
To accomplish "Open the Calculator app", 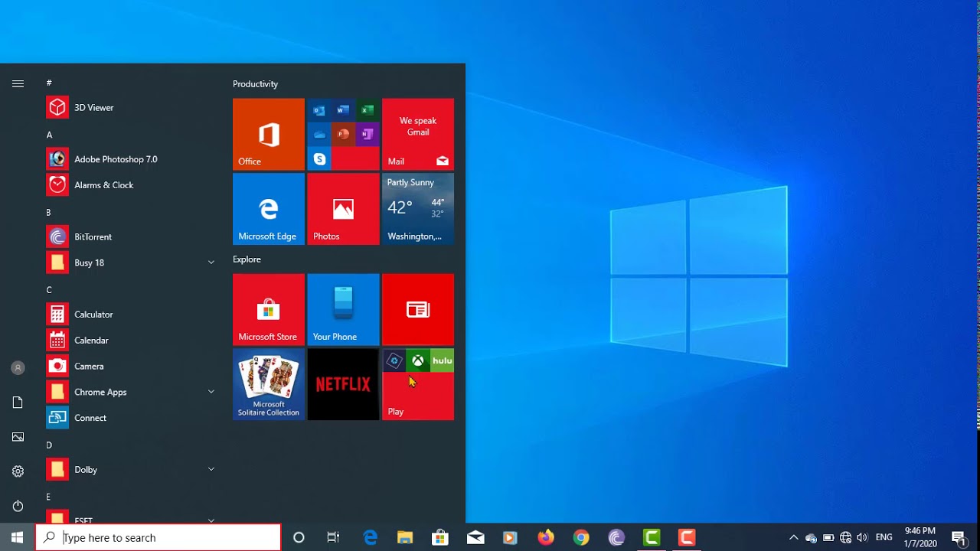I will 130,315.
